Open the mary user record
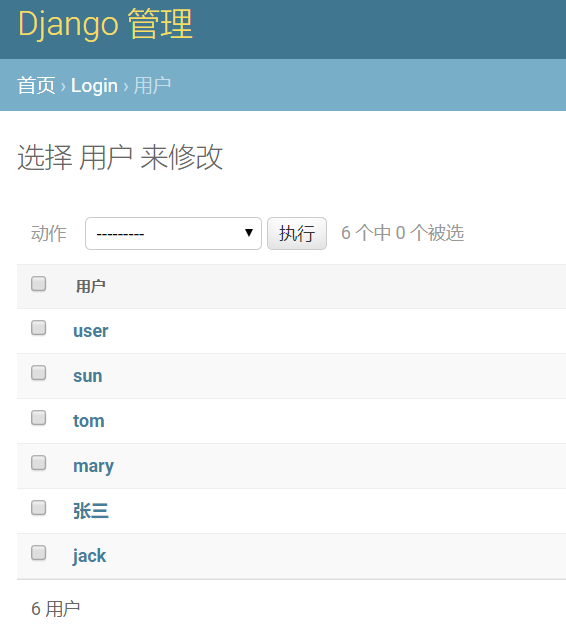The height and width of the screenshot is (630, 566). click(93, 467)
